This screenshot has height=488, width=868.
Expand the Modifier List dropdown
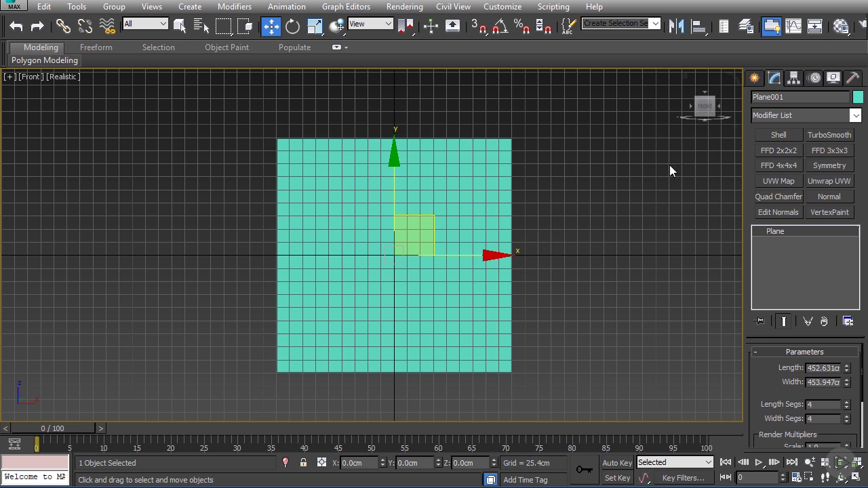[806, 115]
